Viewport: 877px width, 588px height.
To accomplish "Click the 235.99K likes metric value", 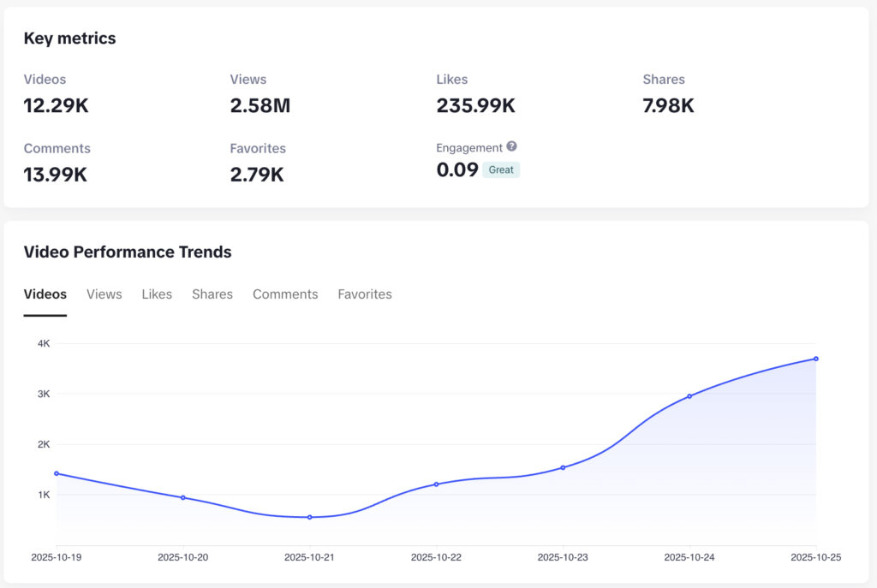I will [475, 106].
